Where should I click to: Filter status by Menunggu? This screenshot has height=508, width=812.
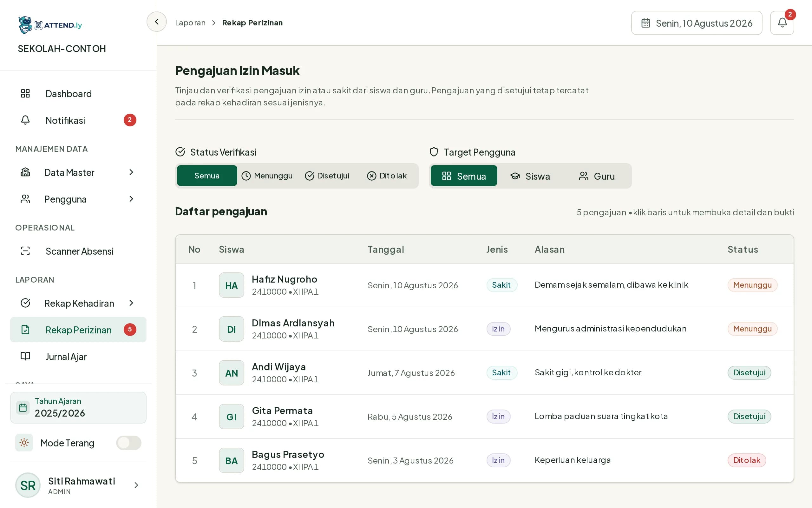click(267, 176)
